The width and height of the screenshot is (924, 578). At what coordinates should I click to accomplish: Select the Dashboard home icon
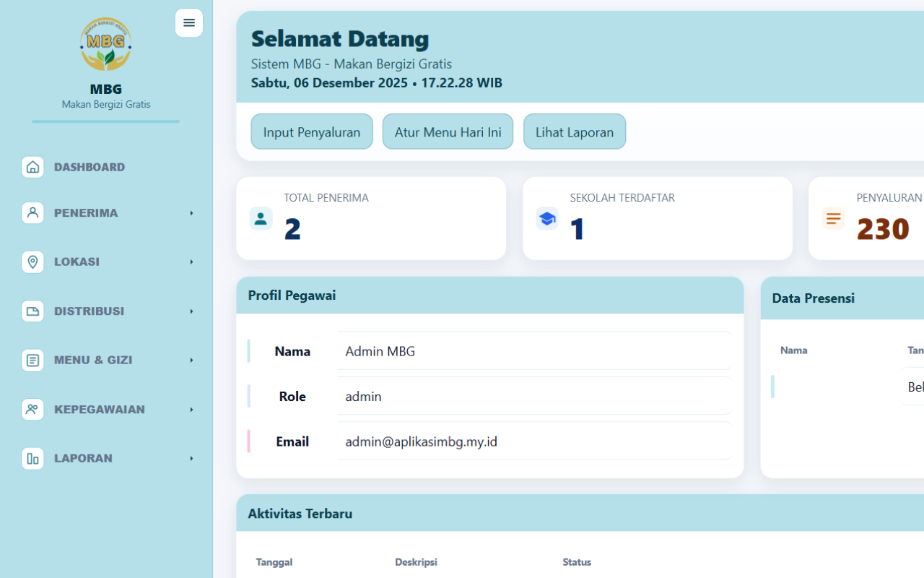[32, 166]
